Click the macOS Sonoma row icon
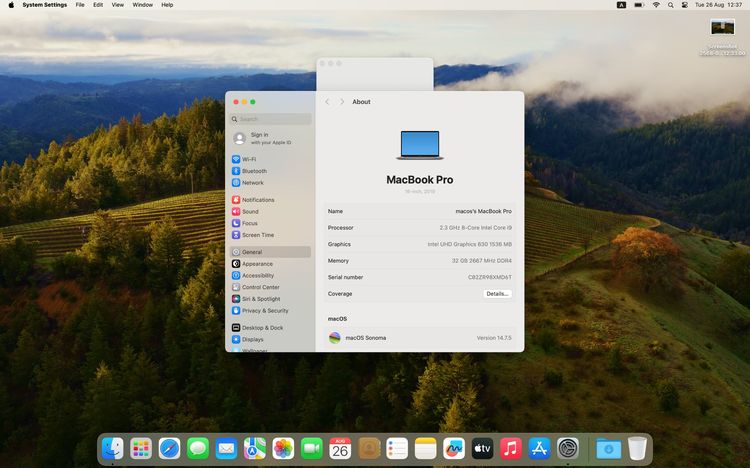 coord(334,338)
